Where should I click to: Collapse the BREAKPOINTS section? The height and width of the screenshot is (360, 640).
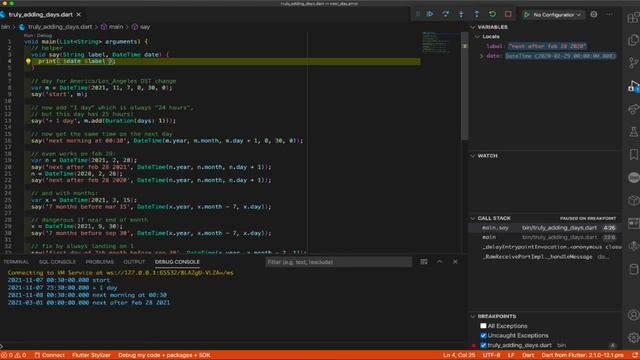click(x=473, y=316)
